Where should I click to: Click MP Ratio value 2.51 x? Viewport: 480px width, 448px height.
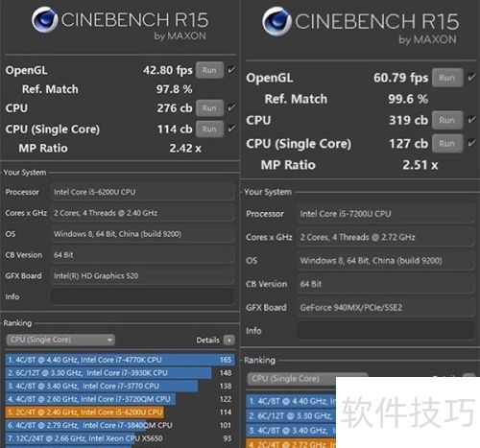[x=420, y=165]
